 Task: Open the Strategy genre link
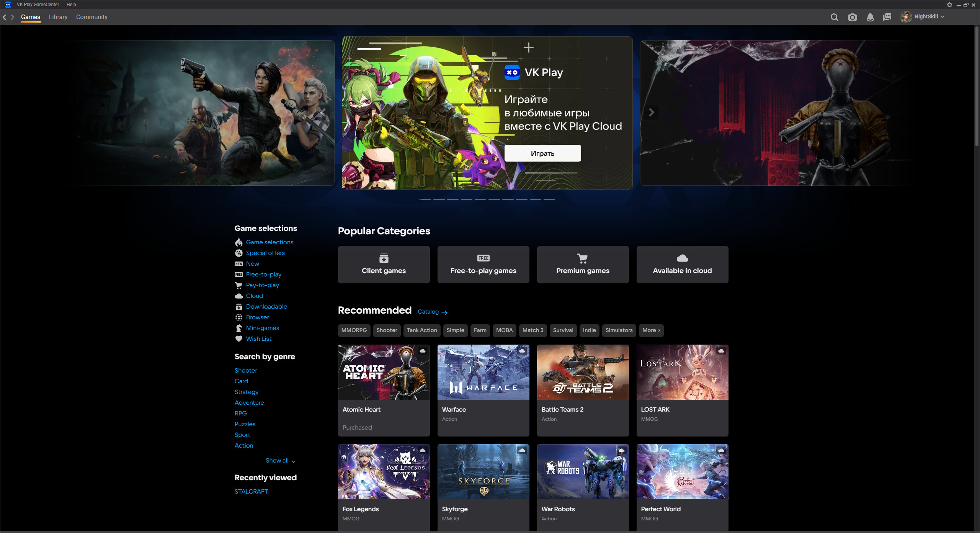[x=247, y=392]
